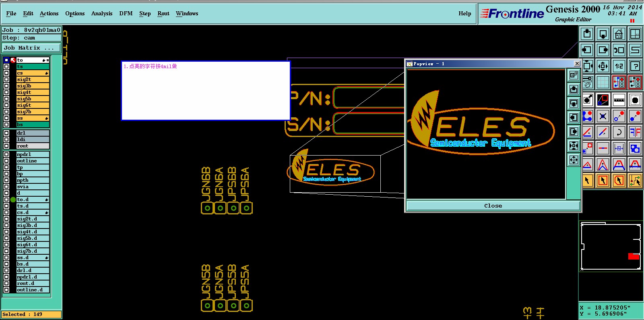Click the pan up view icon

(x=587, y=34)
